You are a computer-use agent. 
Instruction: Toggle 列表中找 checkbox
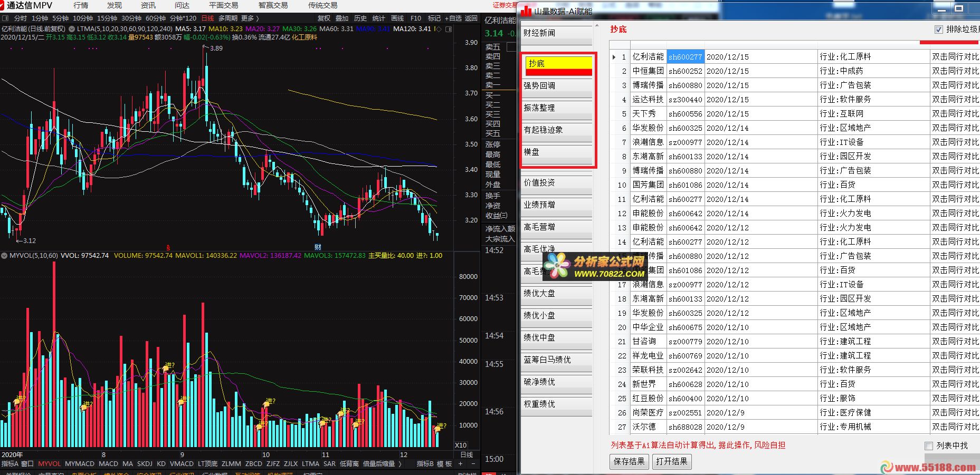click(x=929, y=446)
